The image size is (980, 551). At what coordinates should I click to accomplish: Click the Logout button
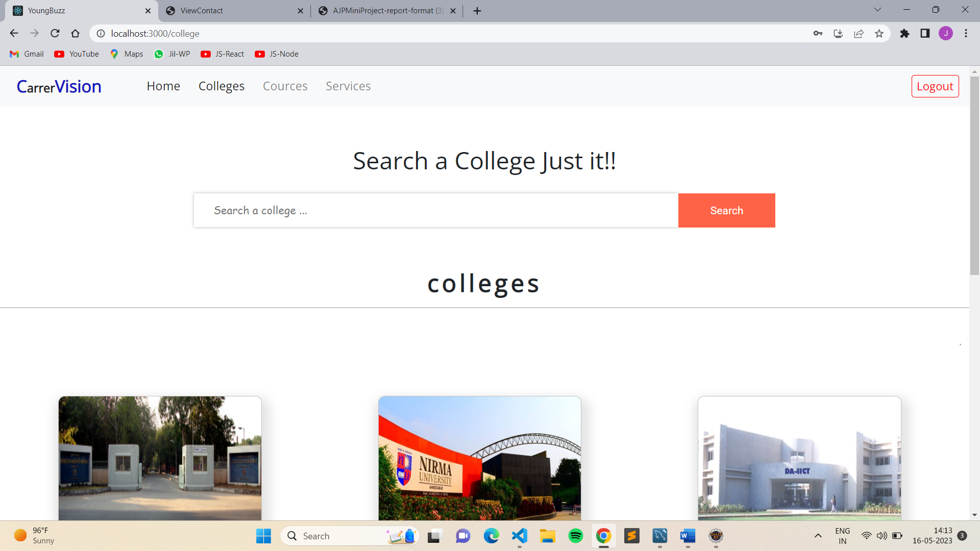point(935,86)
